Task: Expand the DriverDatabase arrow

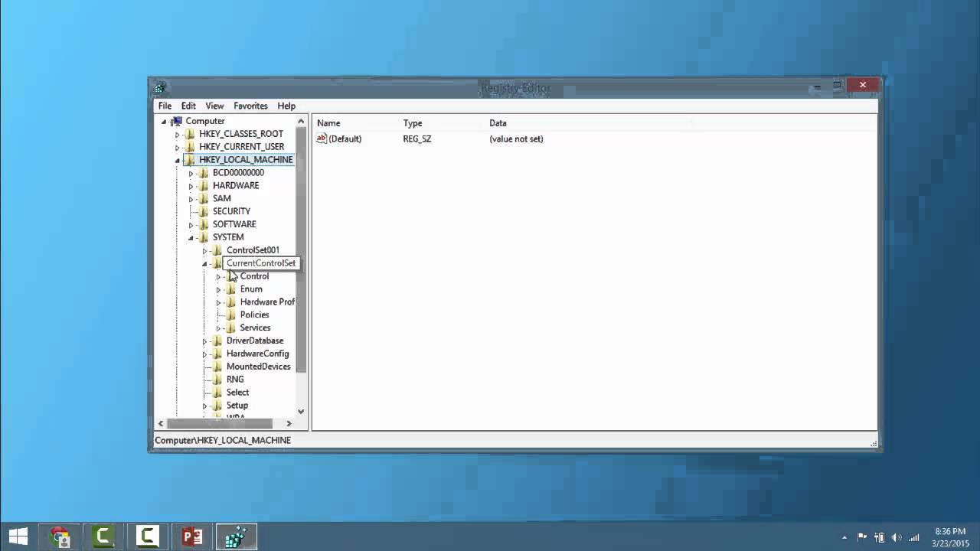Action: click(205, 341)
